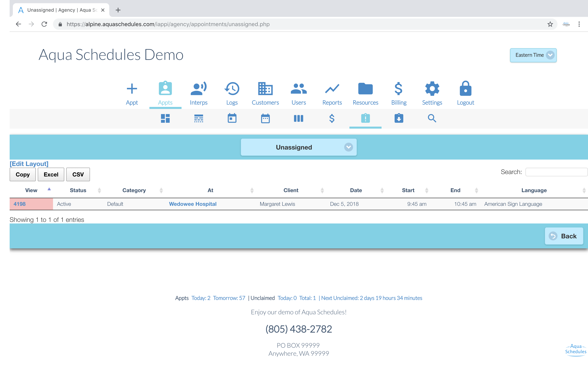588x373 pixels.
Task: Click Unclaimed Total: 1 link
Action: (307, 298)
